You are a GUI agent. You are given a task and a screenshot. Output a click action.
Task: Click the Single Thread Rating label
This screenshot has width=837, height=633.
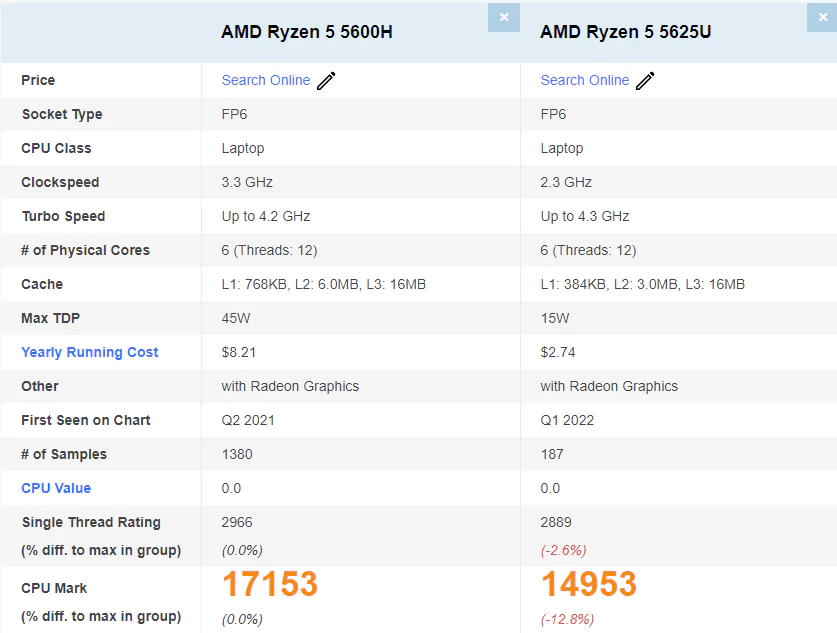[91, 523]
